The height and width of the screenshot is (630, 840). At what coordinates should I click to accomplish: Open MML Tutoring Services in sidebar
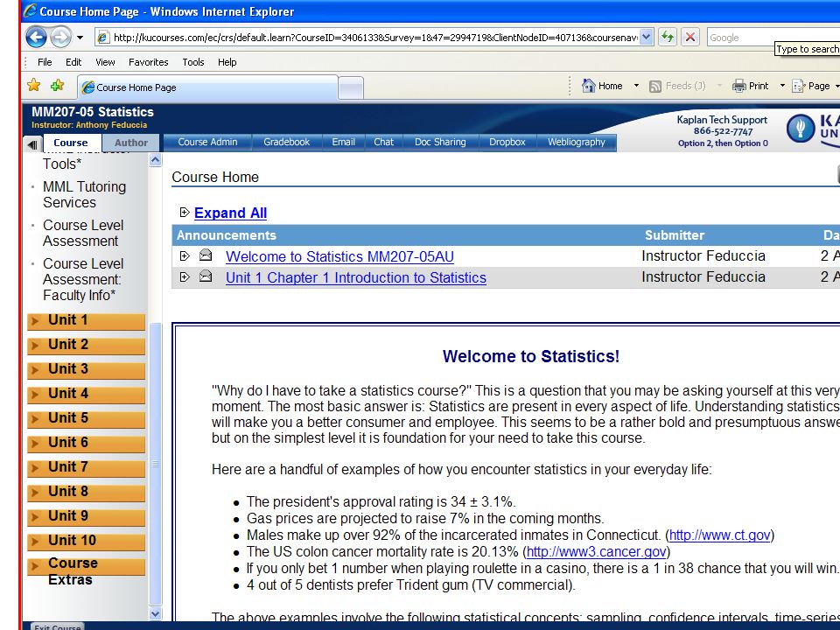(x=85, y=194)
